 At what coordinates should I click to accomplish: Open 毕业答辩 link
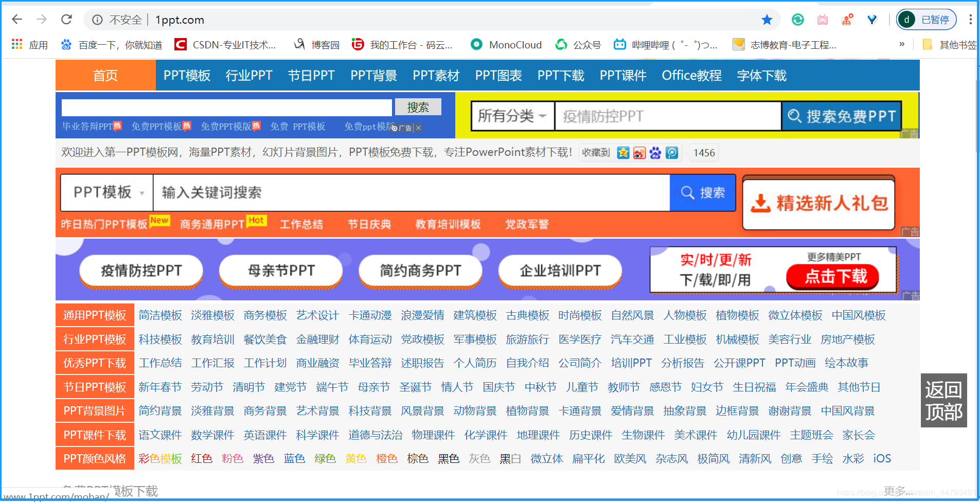point(370,363)
